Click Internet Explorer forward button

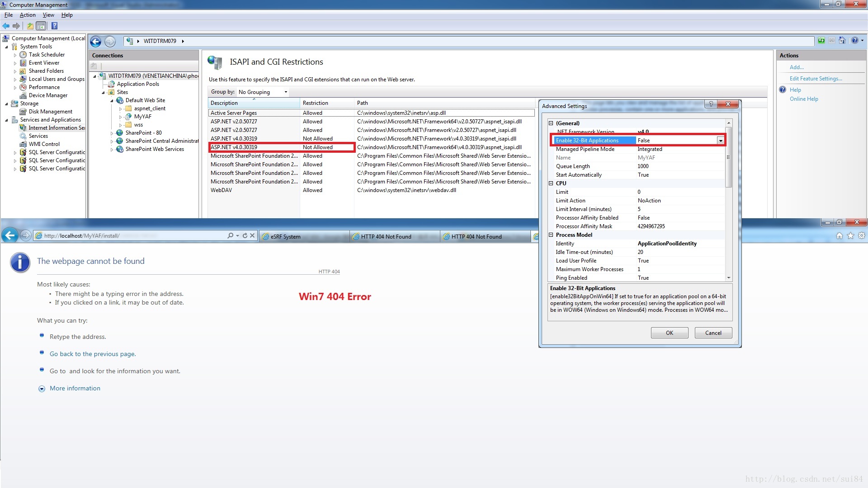coord(26,235)
